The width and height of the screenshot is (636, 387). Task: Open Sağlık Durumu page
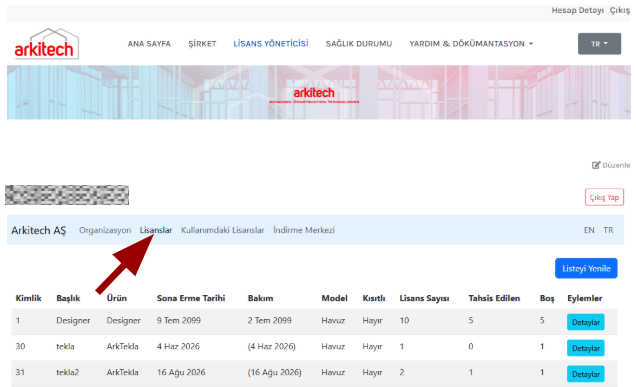coord(359,44)
